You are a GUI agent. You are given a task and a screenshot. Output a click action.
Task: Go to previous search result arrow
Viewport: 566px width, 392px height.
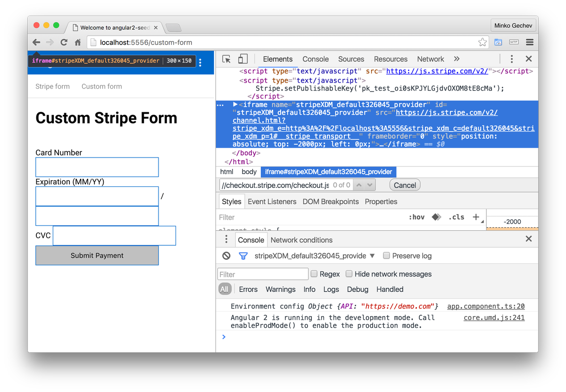358,185
